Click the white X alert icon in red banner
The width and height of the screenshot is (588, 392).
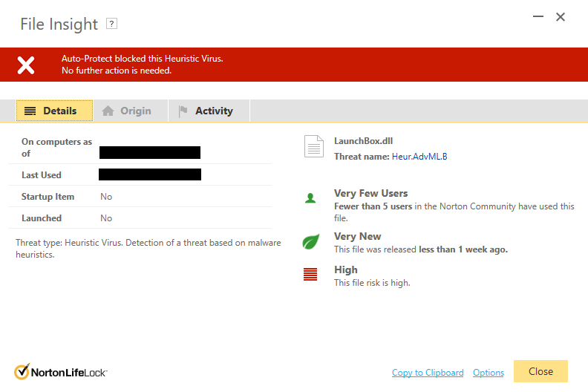(26, 65)
